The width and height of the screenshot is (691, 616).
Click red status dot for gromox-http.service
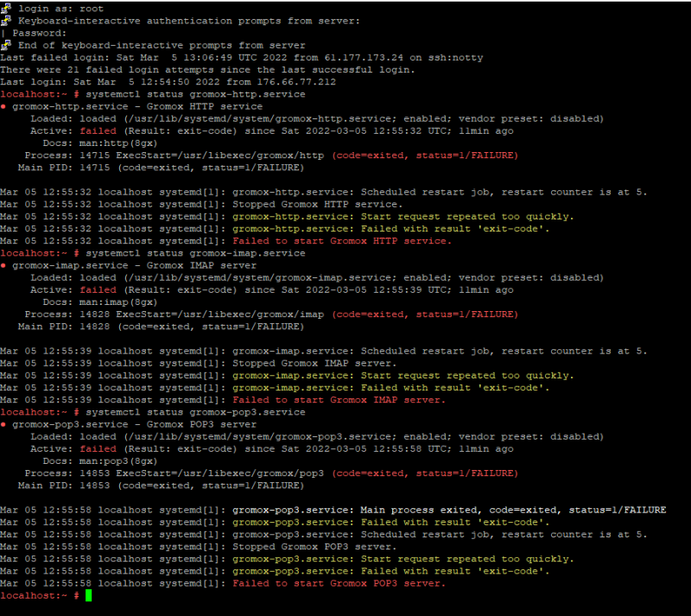[x=3, y=106]
